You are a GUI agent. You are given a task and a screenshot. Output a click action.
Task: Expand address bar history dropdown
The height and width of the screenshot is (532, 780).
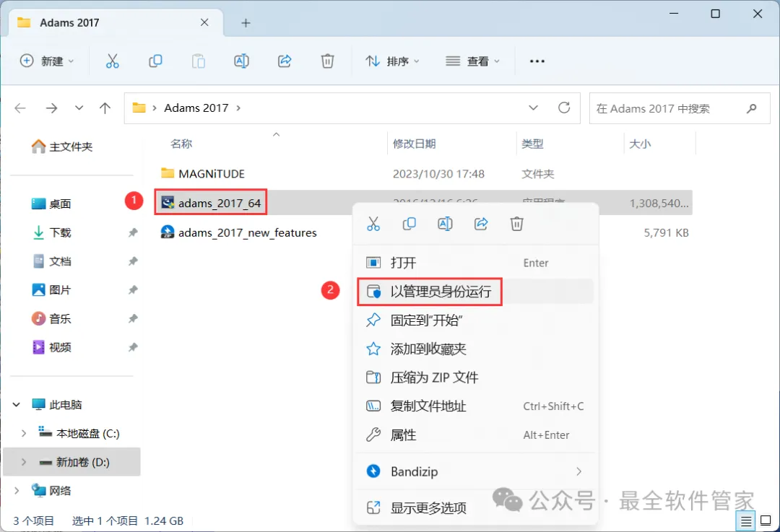pyautogui.click(x=533, y=108)
